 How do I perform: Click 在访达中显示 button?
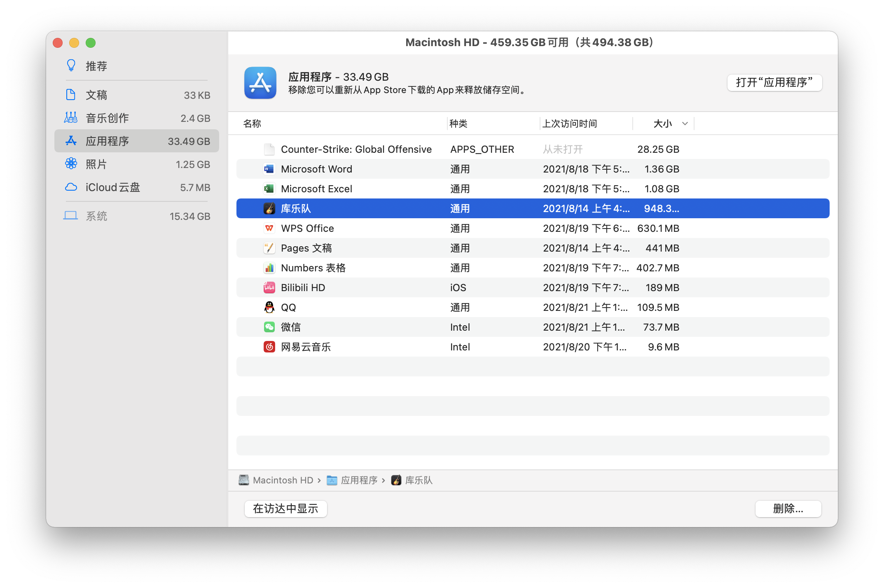(x=285, y=509)
